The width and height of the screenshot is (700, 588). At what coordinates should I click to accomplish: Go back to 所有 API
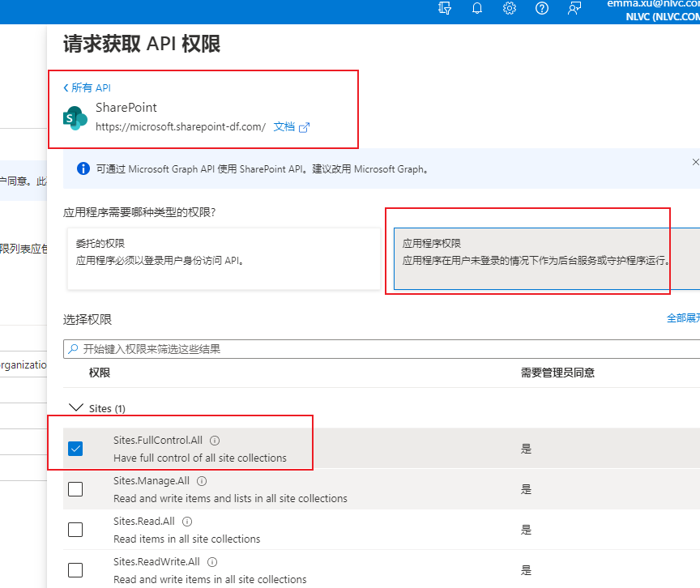(x=87, y=87)
